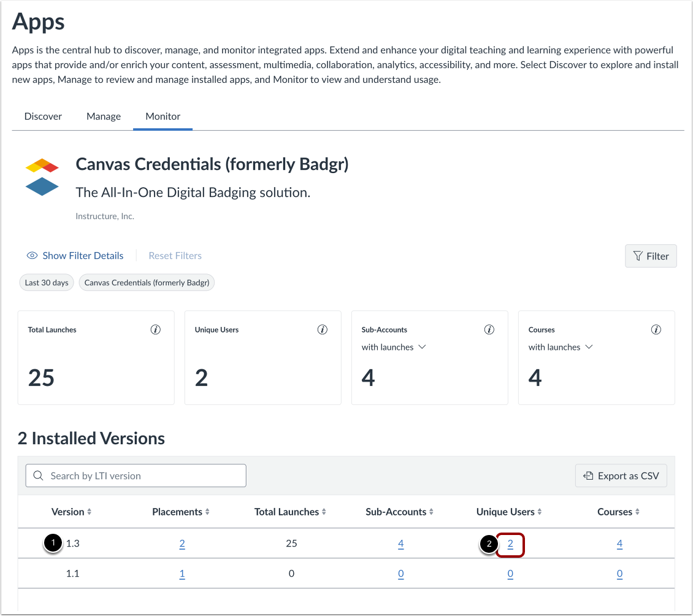This screenshot has height=616, width=693.
Task: Click the Canvas Credentials filter tag
Action: click(147, 283)
